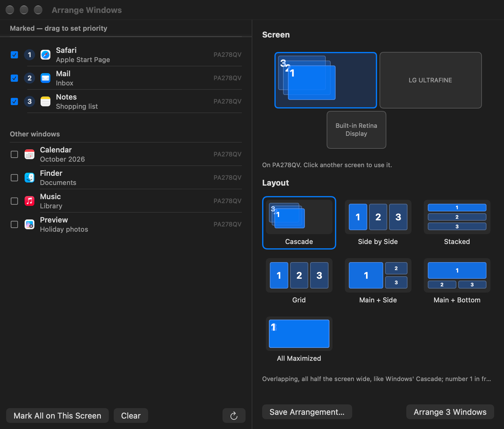Image resolution: width=504 pixels, height=429 pixels.
Task: Pick the Main + Bottom layout
Action: (457, 281)
